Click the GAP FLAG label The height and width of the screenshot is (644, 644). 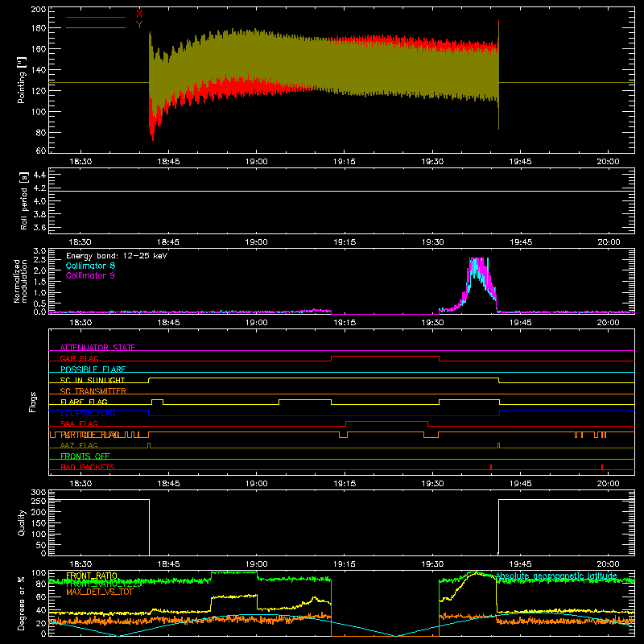pos(79,358)
